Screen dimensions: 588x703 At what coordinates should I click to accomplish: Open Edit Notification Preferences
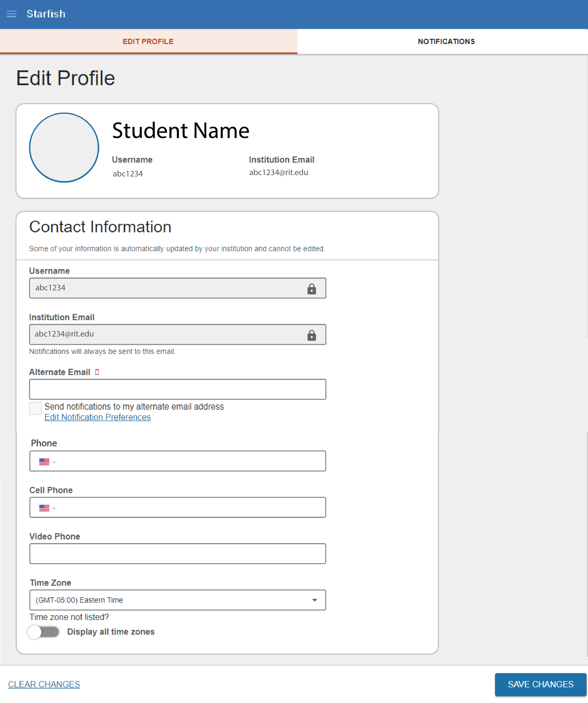tap(97, 417)
